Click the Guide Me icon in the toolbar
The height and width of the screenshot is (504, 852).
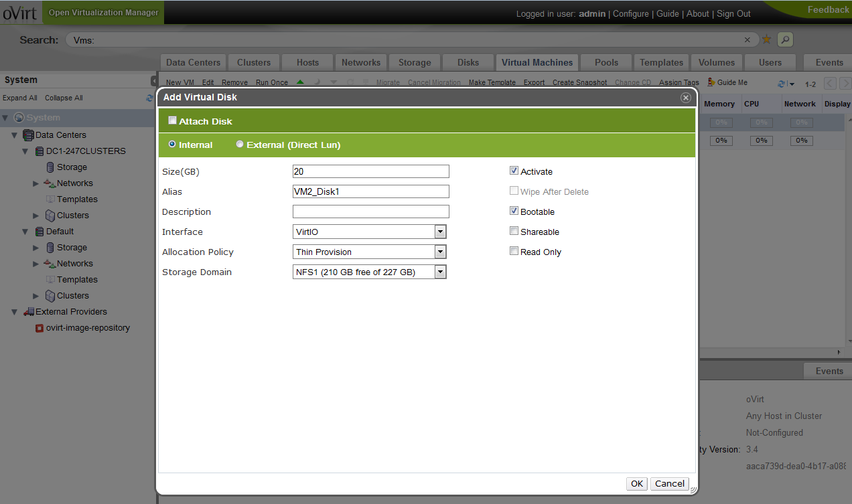click(x=711, y=82)
